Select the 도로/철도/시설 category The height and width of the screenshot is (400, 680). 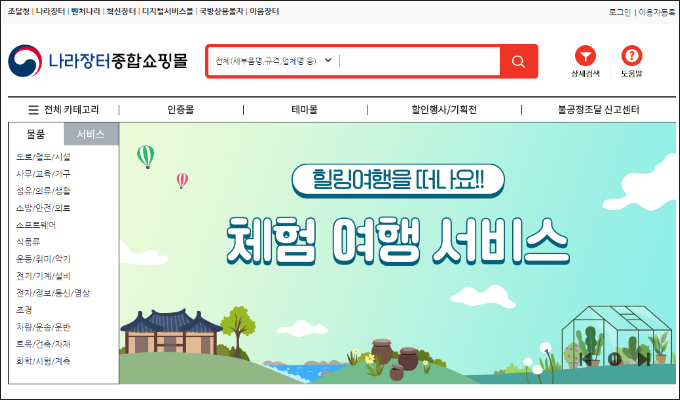coord(43,157)
